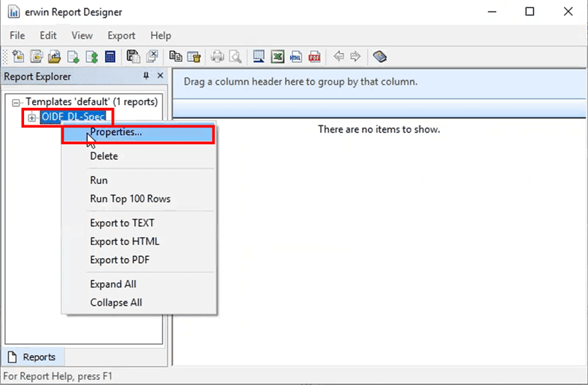The height and width of the screenshot is (385, 588).
Task: Collapse the Templates 'default' tree node
Action: pyautogui.click(x=16, y=102)
